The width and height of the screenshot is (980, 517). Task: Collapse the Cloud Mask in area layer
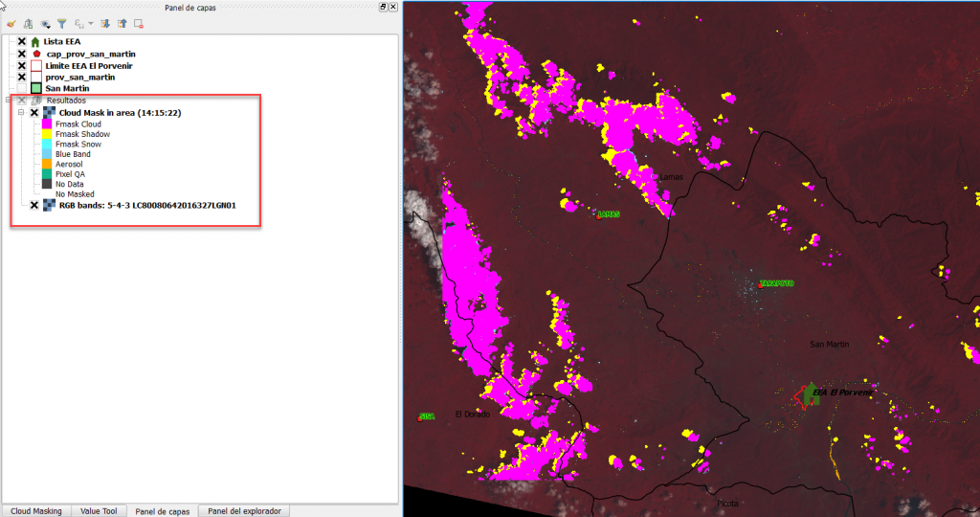point(21,112)
